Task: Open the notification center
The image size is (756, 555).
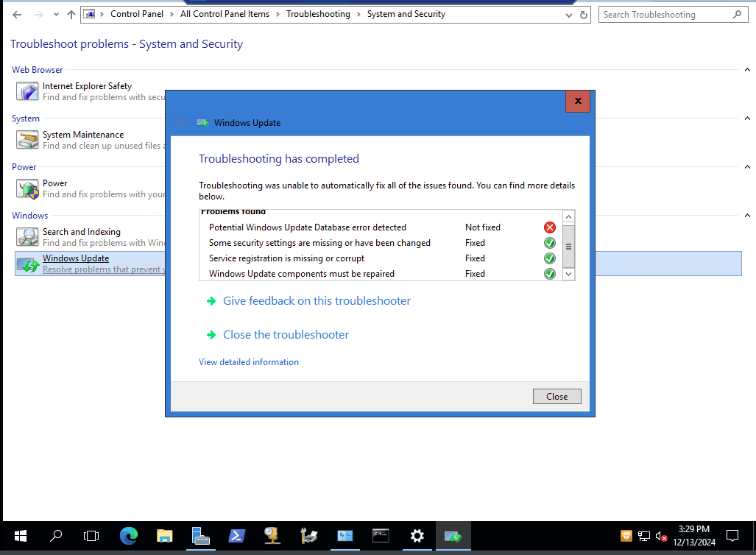Action: coord(732,536)
